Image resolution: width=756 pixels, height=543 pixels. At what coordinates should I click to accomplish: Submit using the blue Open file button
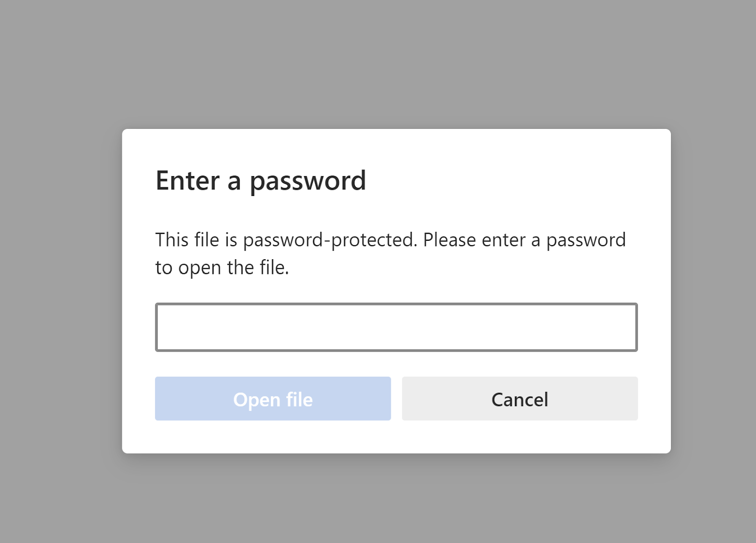273,399
